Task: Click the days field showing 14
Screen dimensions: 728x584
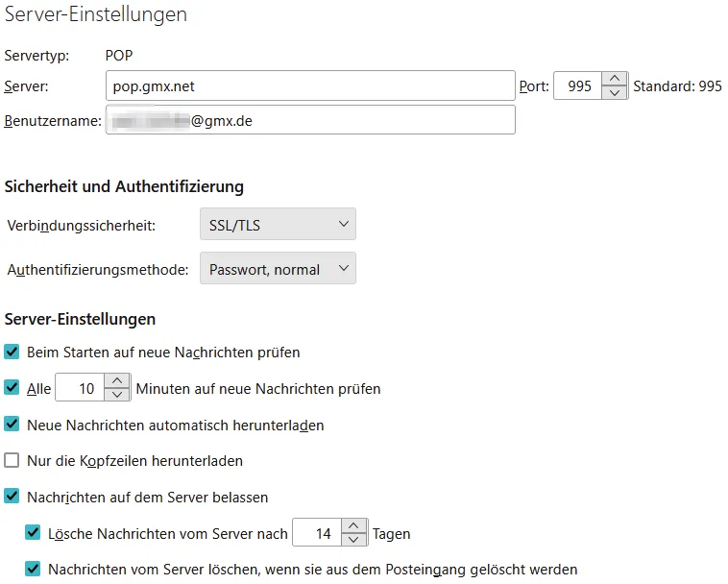Action: pos(317,532)
